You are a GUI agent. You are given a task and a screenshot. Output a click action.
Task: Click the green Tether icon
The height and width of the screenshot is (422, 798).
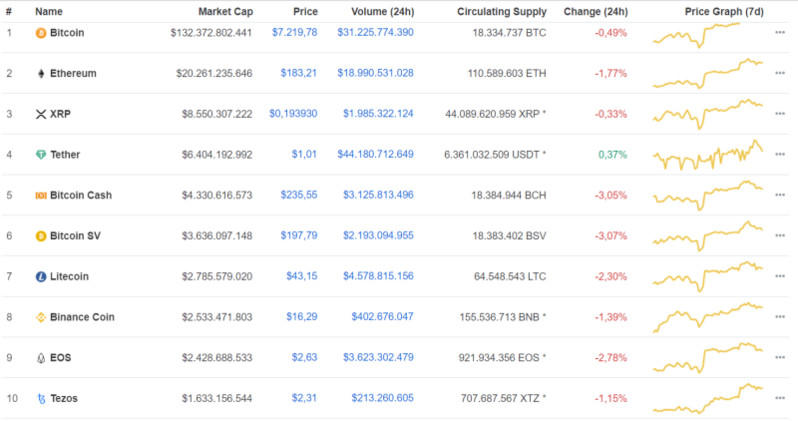tap(41, 155)
